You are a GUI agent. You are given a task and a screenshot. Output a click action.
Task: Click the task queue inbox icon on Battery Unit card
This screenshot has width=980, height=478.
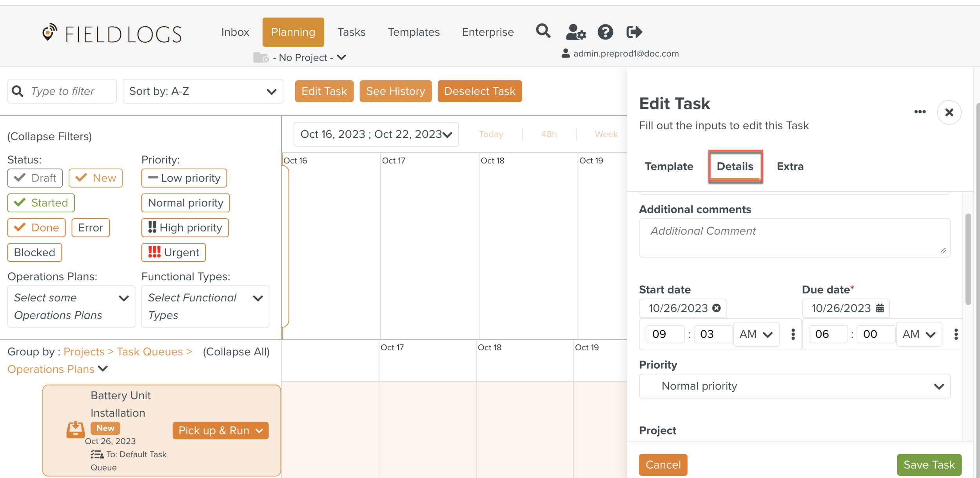coord(75,429)
